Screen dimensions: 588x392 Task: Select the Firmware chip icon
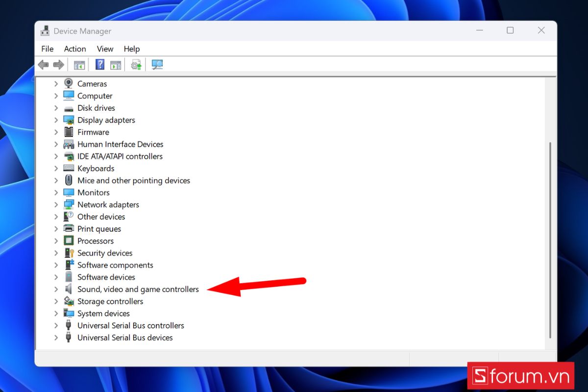click(x=69, y=132)
